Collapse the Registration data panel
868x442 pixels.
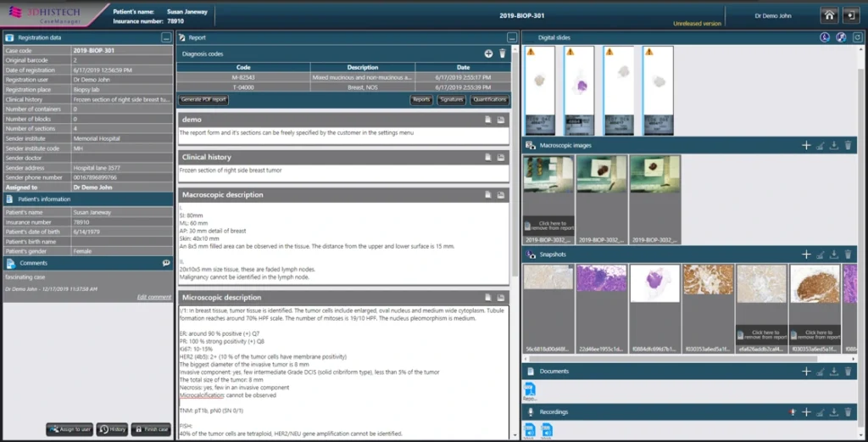pos(166,37)
